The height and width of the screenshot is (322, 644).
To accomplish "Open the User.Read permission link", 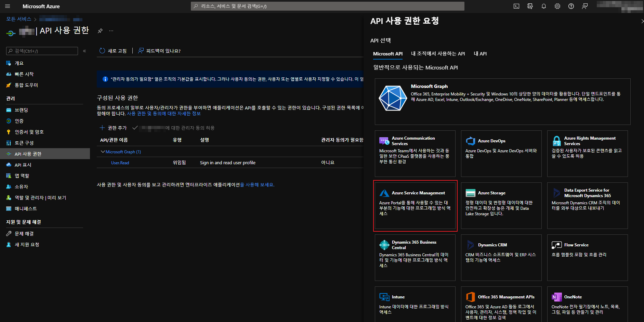I will [x=120, y=163].
